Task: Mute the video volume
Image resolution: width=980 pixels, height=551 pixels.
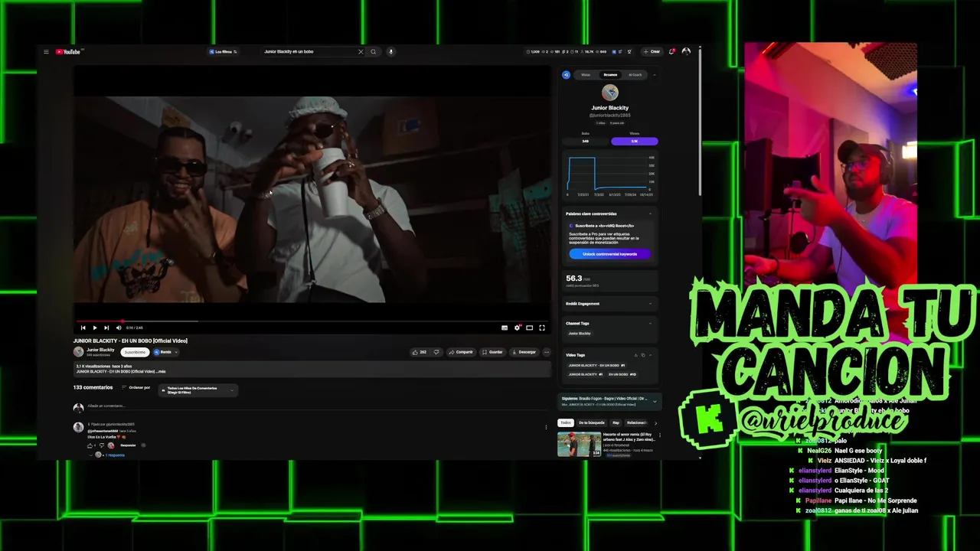Action: 119,328
